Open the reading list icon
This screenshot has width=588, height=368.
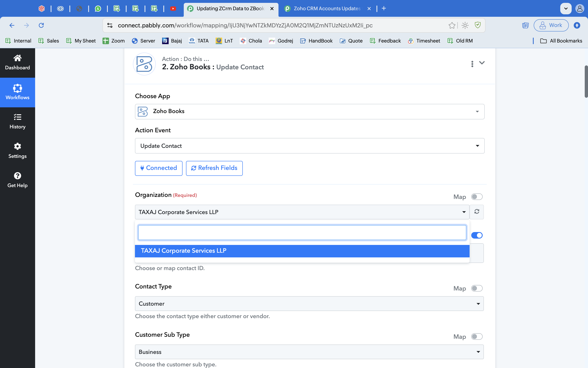525,25
